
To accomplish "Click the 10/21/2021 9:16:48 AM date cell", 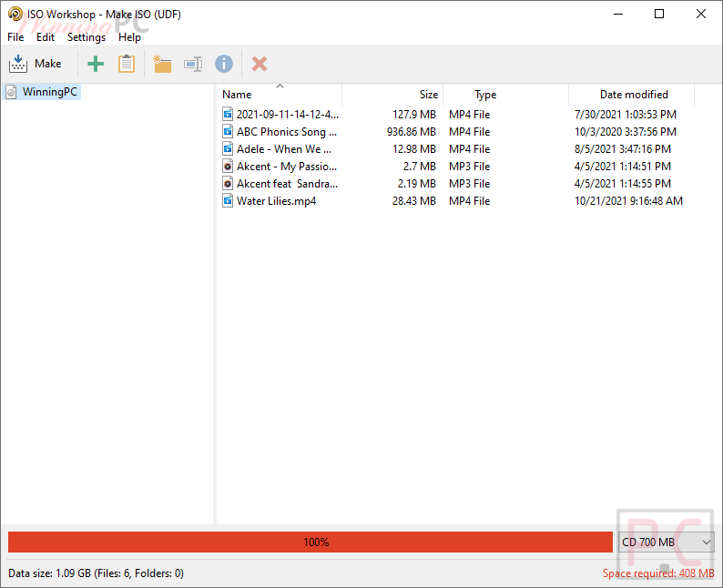I will 628,201.
